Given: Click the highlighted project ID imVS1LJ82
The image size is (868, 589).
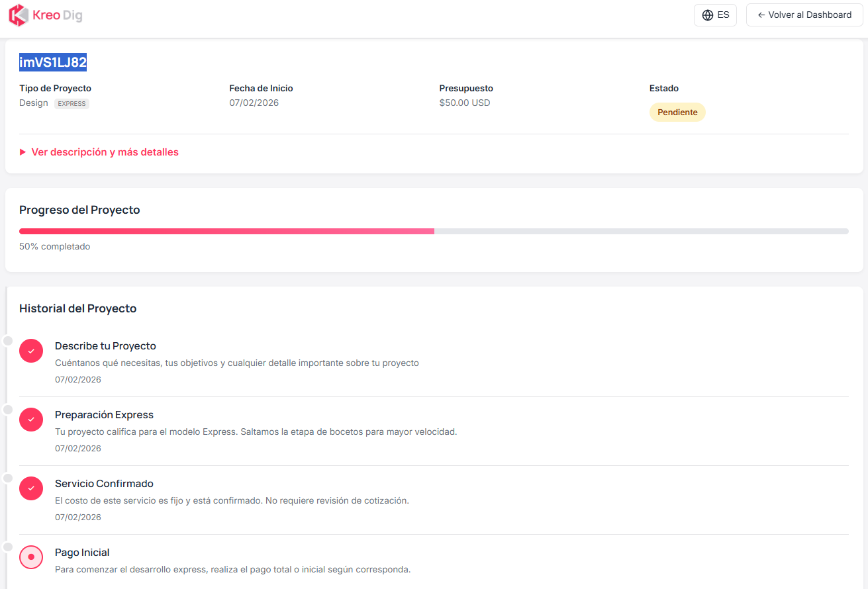Looking at the screenshot, I should pyautogui.click(x=53, y=62).
